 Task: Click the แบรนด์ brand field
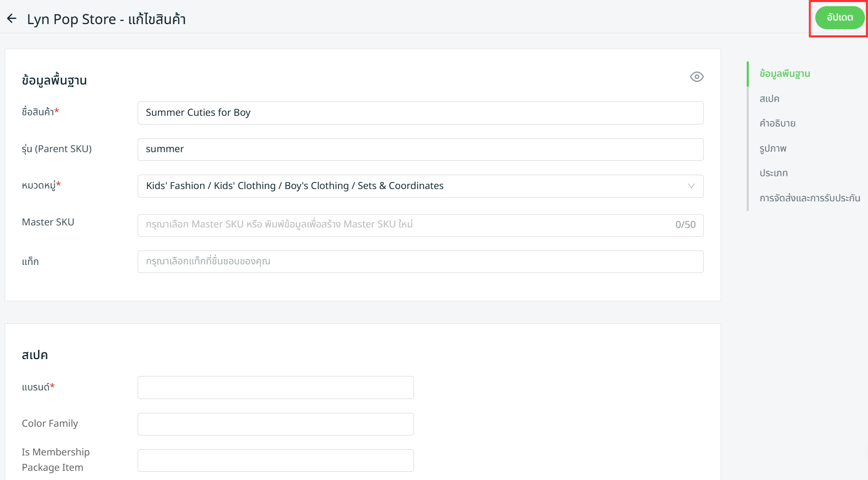coord(275,388)
